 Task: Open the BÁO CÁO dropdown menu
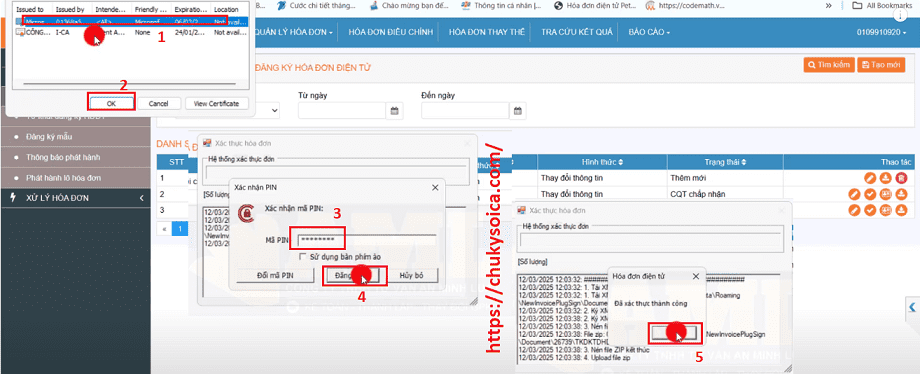coord(649,32)
